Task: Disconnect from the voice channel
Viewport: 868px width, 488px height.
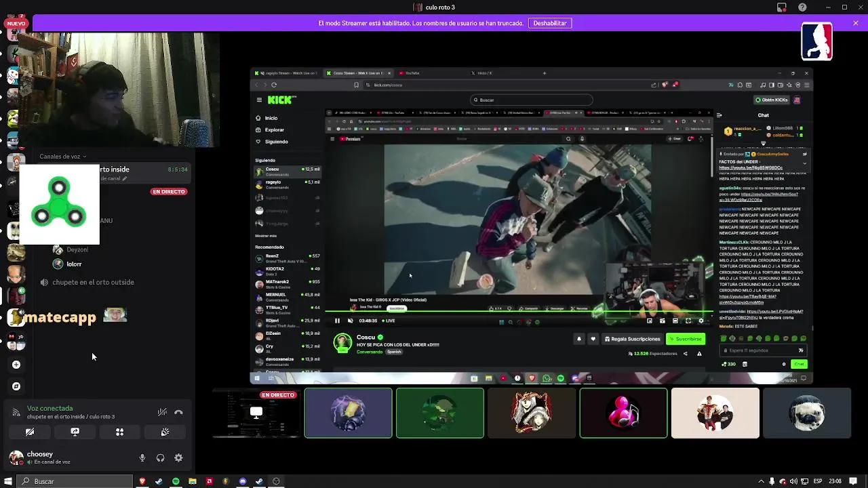Action: point(178,412)
